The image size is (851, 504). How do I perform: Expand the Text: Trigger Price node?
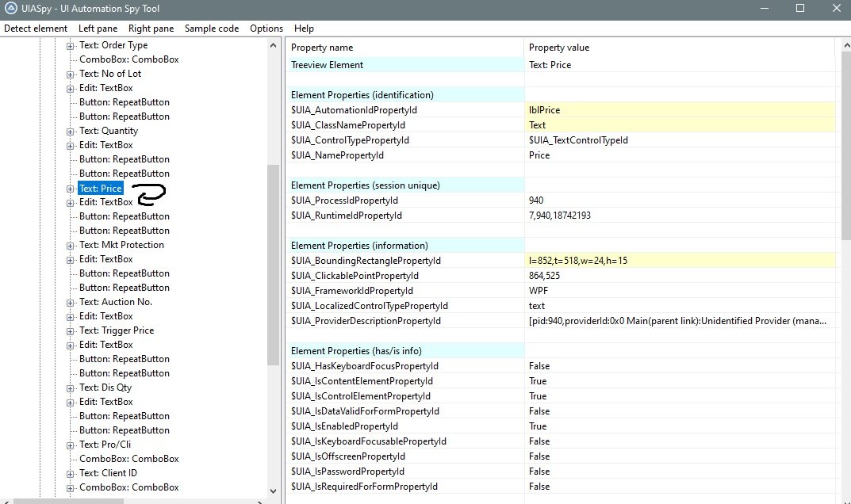(70, 331)
